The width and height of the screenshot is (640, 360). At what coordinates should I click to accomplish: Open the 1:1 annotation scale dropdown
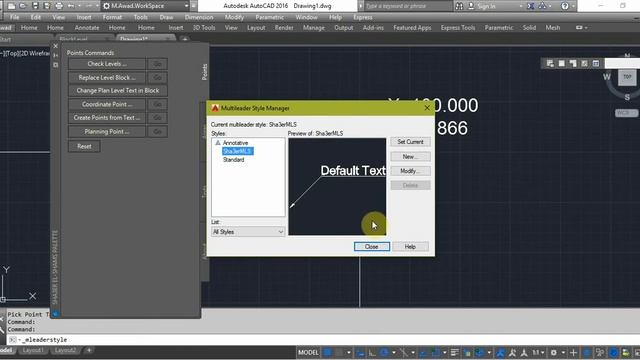(x=538, y=352)
